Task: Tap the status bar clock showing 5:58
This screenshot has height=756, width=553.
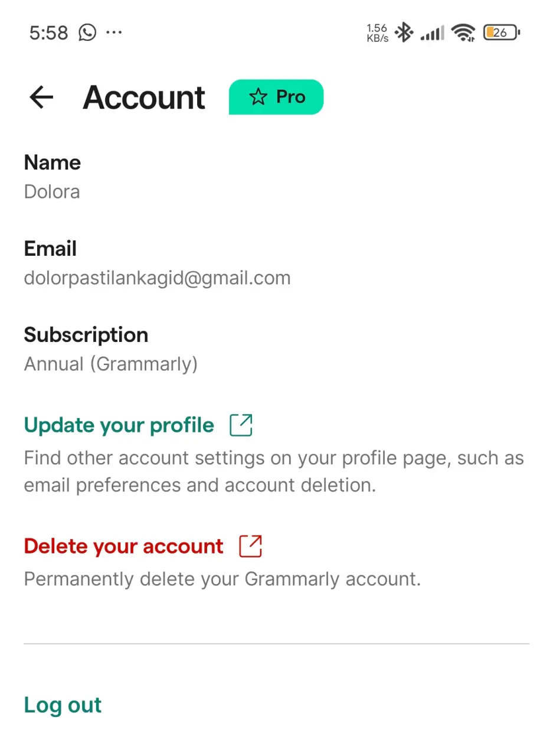Action: (x=49, y=32)
